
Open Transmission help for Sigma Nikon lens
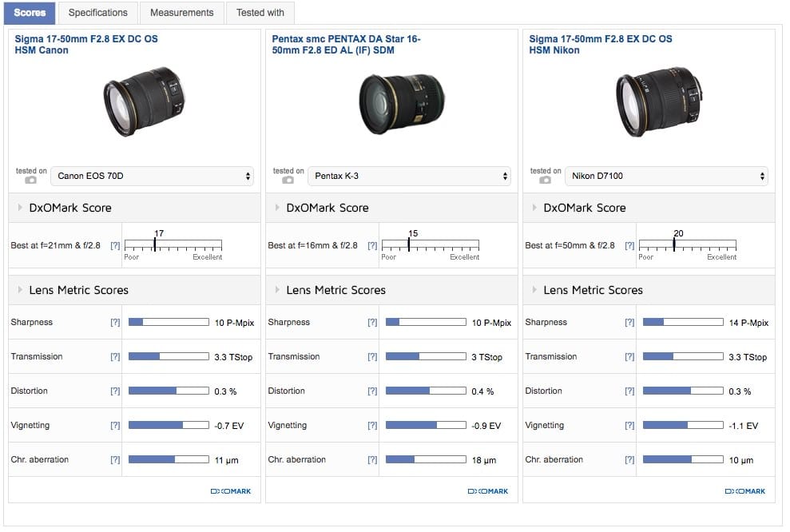pos(629,357)
